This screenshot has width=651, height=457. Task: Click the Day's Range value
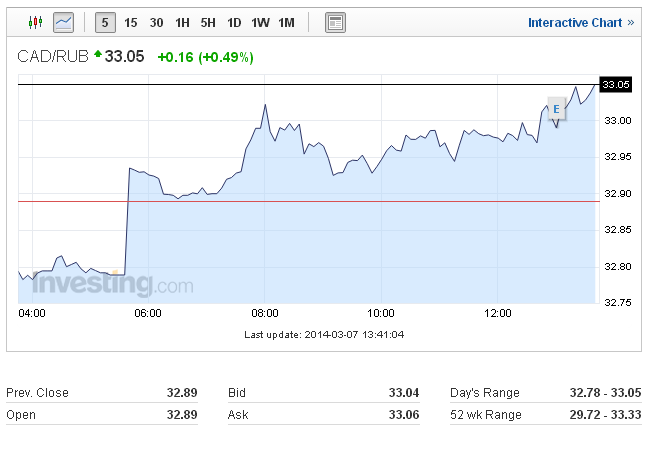coord(598,393)
